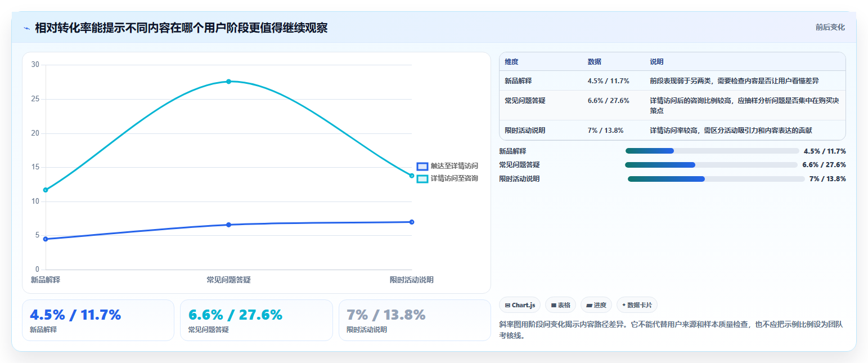Click the note starting 详情访问率较高
The height and width of the screenshot is (363, 868).
(x=731, y=131)
